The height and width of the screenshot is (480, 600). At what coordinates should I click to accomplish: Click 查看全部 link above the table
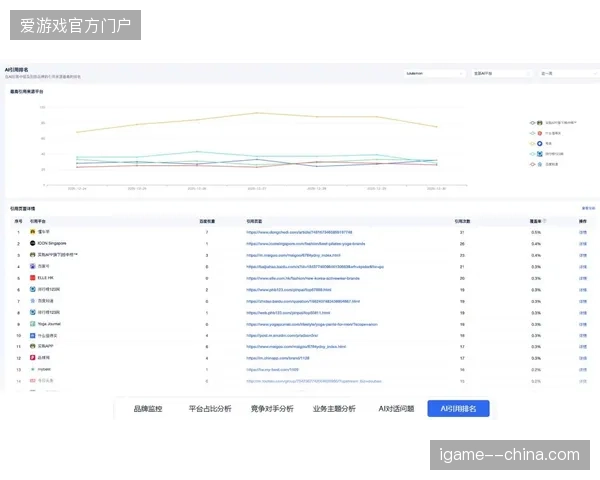[588, 208]
